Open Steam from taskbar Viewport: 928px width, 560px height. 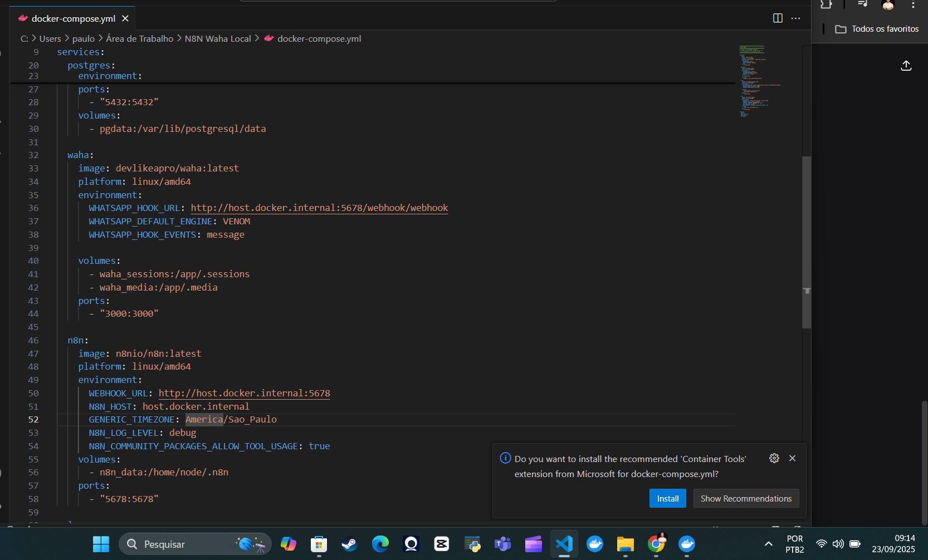pos(350,544)
